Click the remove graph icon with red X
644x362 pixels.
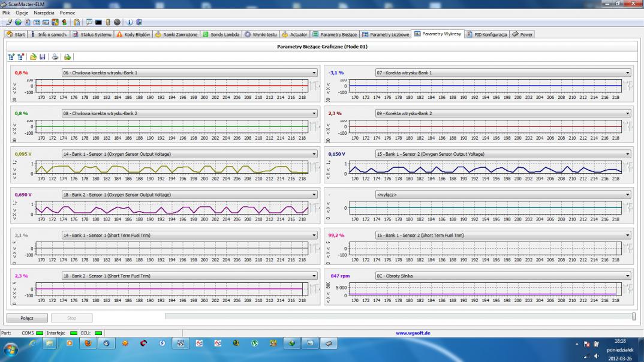click(20, 57)
